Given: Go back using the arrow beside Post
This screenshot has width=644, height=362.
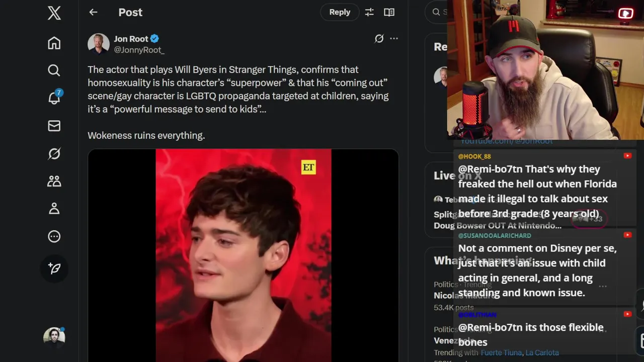Looking at the screenshot, I should 94,12.
